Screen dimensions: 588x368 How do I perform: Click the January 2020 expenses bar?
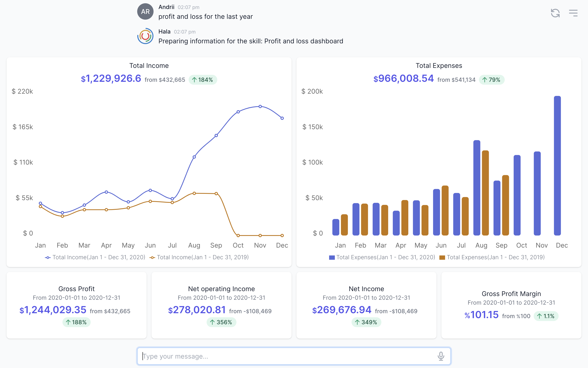click(x=336, y=227)
